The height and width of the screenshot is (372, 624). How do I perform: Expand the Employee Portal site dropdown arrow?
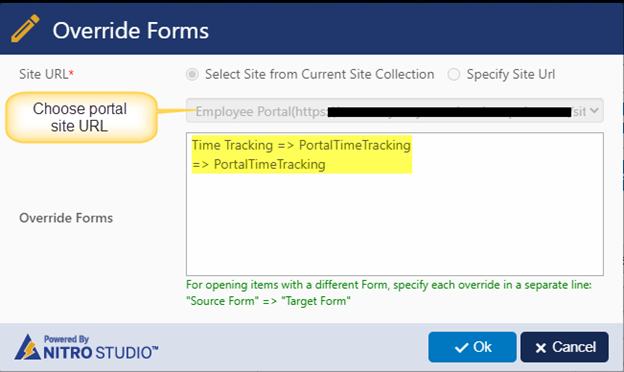(594, 111)
